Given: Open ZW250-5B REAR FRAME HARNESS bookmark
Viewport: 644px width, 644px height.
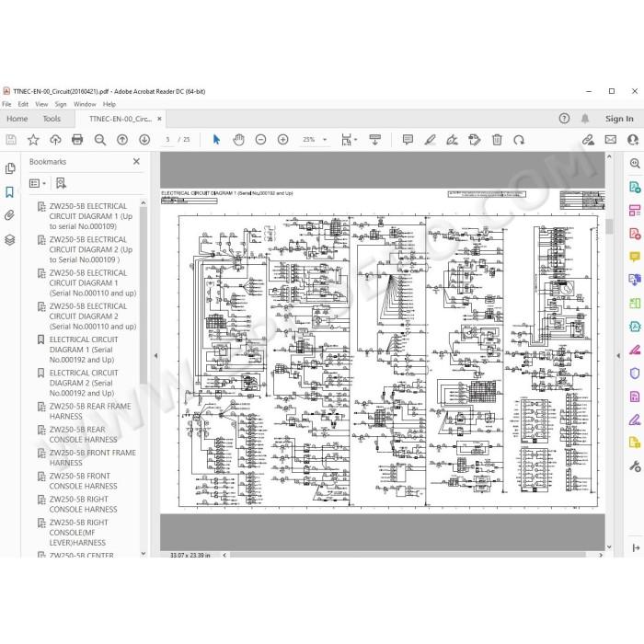Looking at the screenshot, I should click(x=90, y=411).
